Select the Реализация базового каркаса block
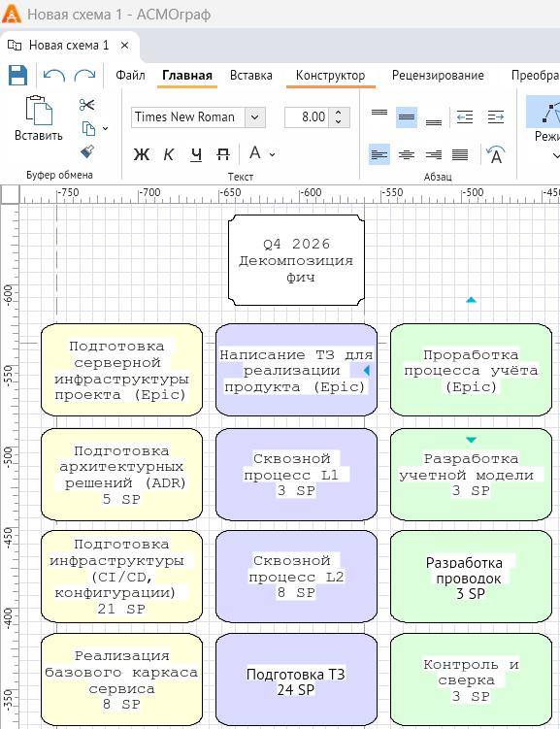This screenshot has width=560, height=729. 121,679
